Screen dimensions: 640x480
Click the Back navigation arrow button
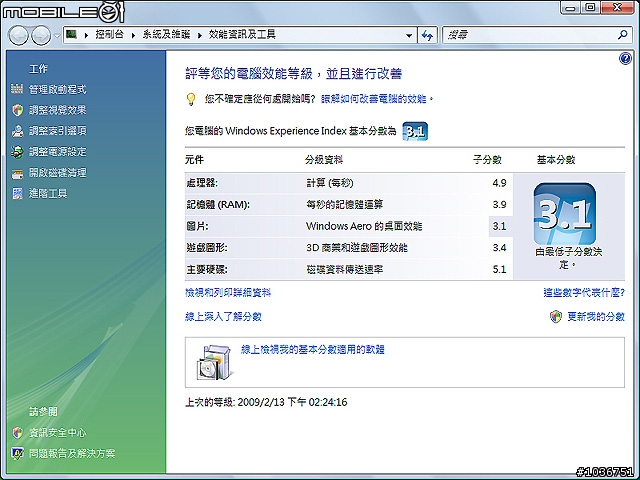pos(18,36)
